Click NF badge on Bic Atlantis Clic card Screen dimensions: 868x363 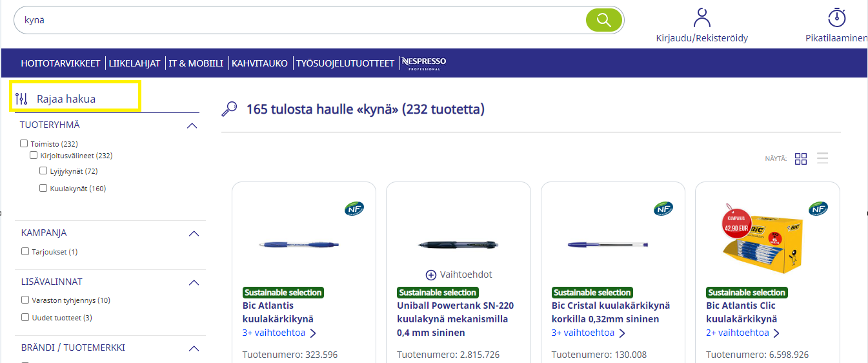click(818, 209)
